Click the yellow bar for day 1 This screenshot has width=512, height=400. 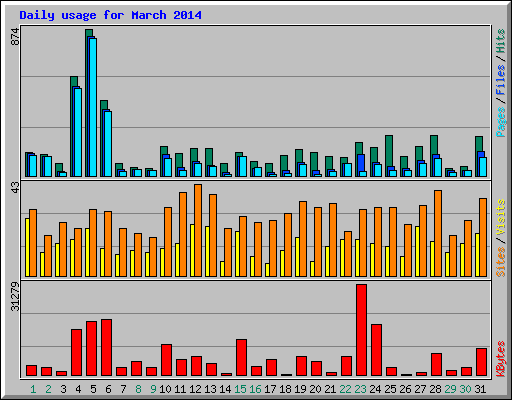(x=27, y=247)
